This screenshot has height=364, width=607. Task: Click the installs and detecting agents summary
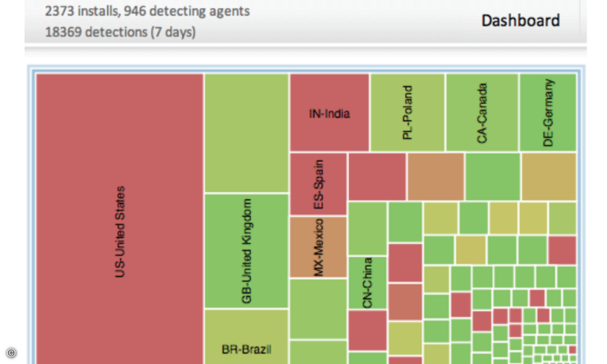147,11
